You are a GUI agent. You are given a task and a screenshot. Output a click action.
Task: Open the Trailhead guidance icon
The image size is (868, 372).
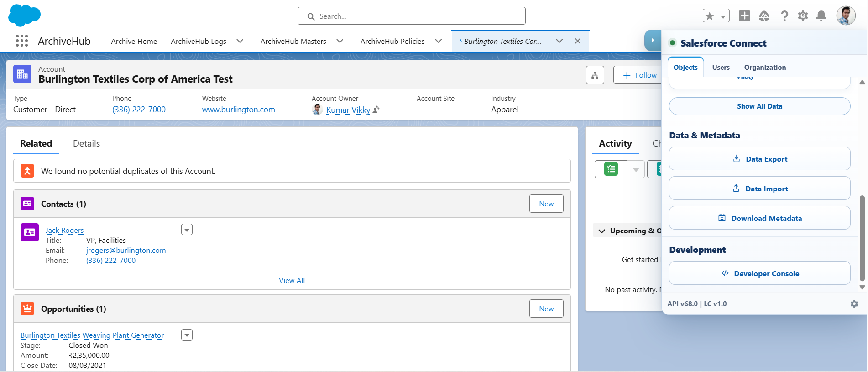(764, 16)
